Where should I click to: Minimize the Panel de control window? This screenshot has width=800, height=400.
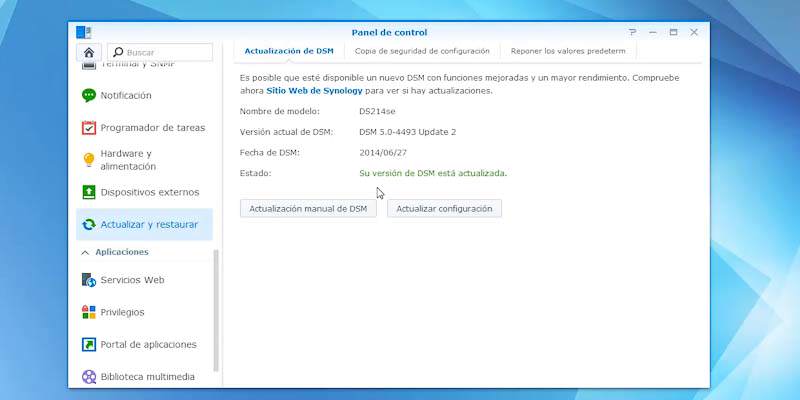pos(653,32)
